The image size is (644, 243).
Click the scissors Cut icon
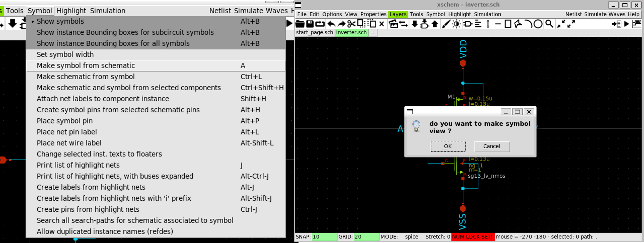point(351,24)
